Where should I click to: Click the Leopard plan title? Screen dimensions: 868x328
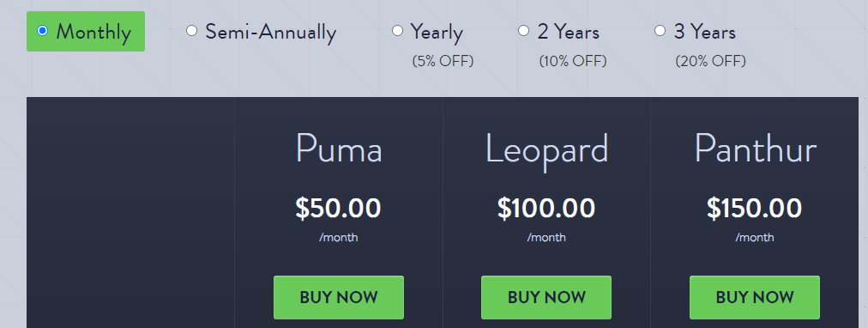tap(547, 151)
